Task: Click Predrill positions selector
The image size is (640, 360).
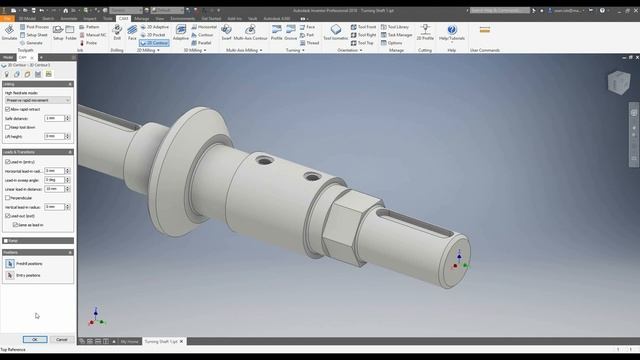Action: 10,264
